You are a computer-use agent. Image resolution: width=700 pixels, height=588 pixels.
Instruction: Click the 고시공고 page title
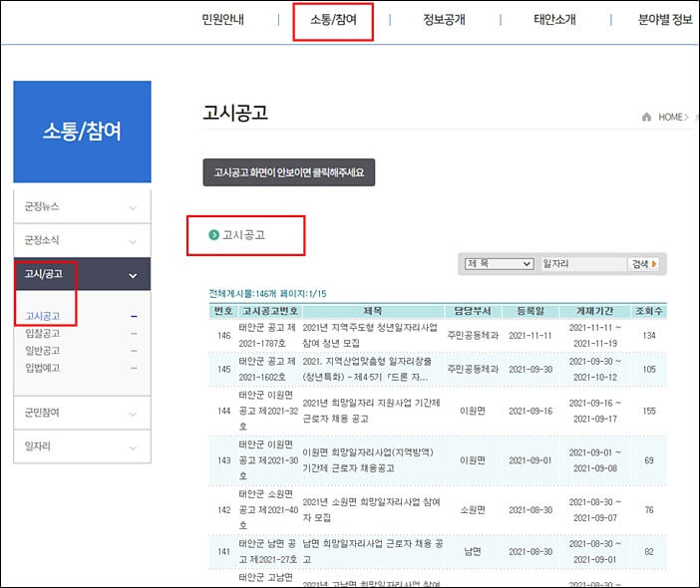235,113
